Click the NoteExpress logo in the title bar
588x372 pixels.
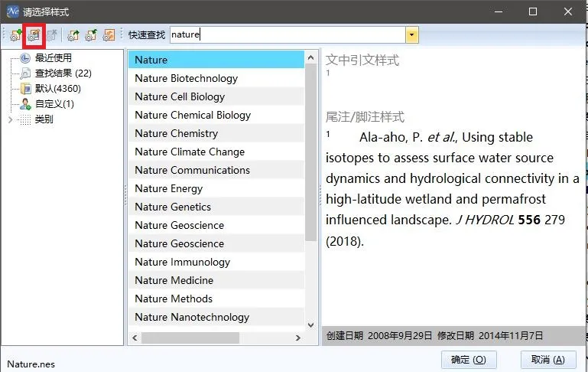pyautogui.click(x=13, y=11)
